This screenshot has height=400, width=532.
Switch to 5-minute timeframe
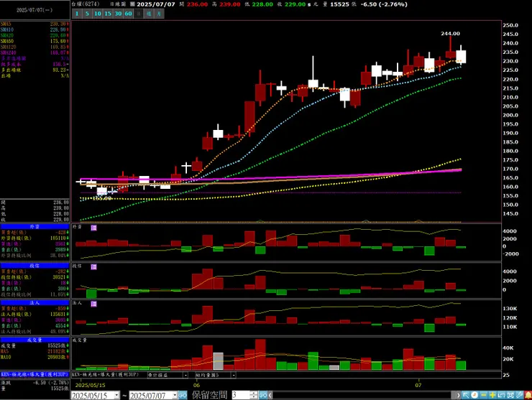click(87, 14)
